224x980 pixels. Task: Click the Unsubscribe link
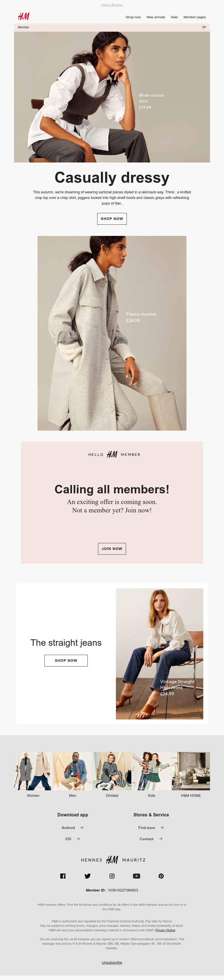click(x=112, y=963)
